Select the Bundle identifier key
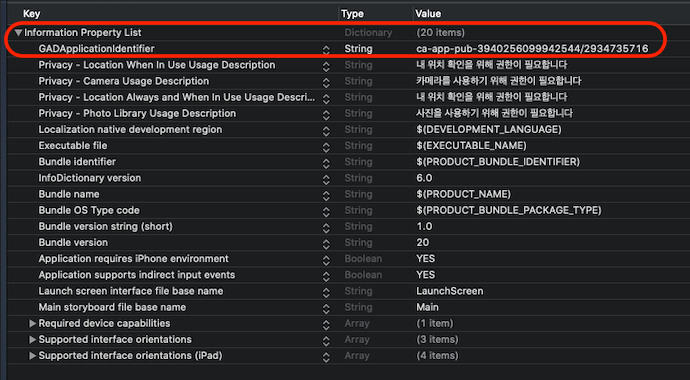 pos(77,162)
